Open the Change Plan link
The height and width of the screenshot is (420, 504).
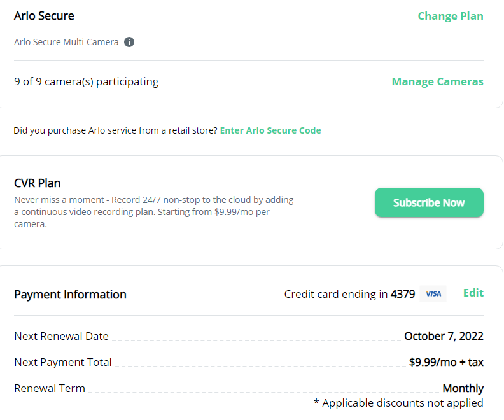tap(451, 16)
